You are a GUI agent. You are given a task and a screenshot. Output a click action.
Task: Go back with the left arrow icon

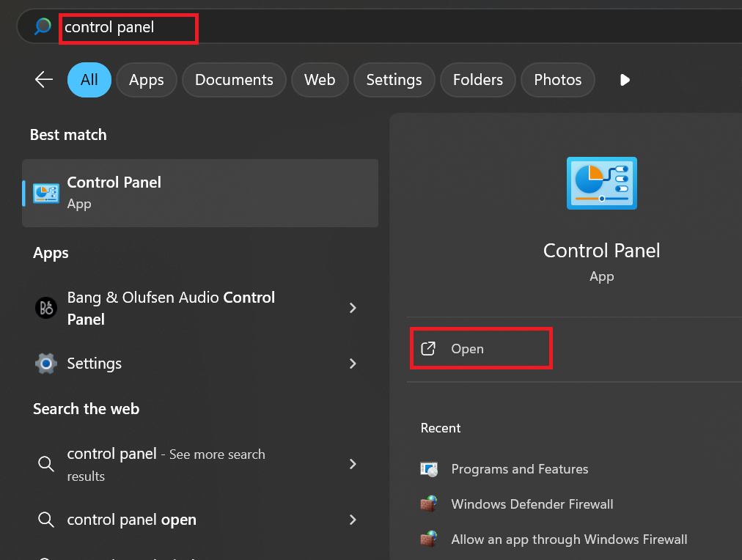(x=43, y=79)
